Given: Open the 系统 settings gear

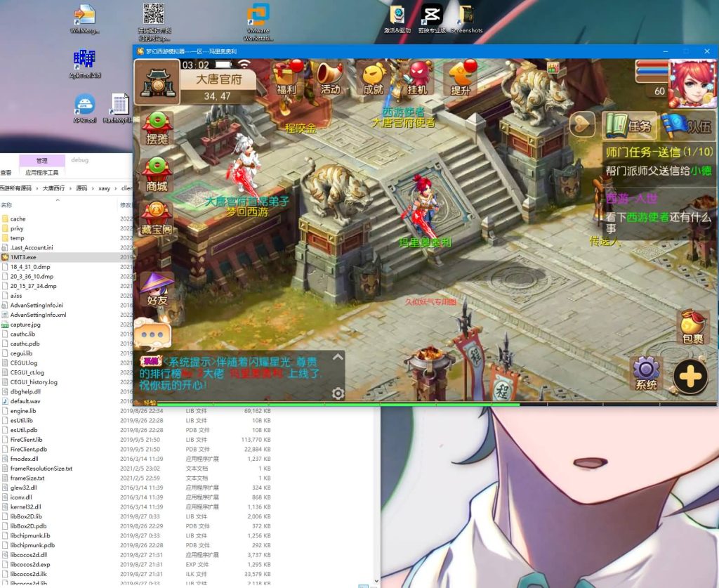Looking at the screenshot, I should [647, 374].
